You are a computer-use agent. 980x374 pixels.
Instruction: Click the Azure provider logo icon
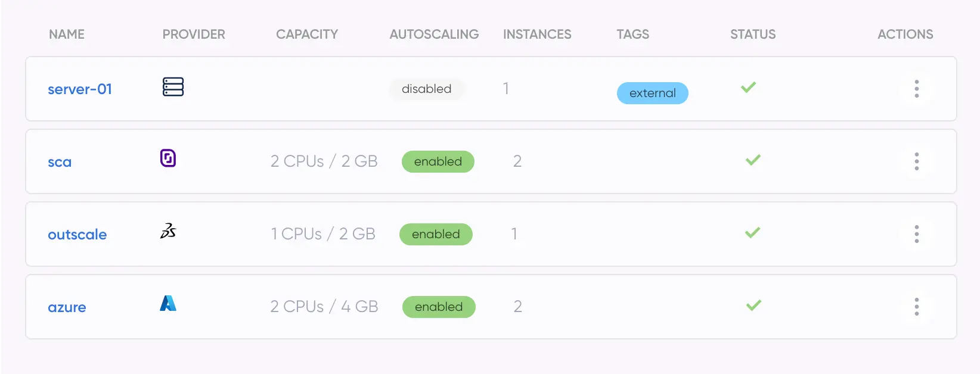[x=168, y=304]
